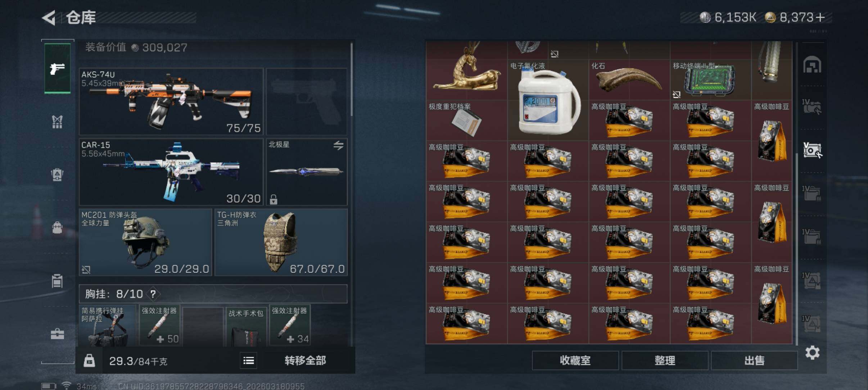This screenshot has height=390, width=868.
Task: Click the empty pistol weapon slot
Action: click(307, 101)
